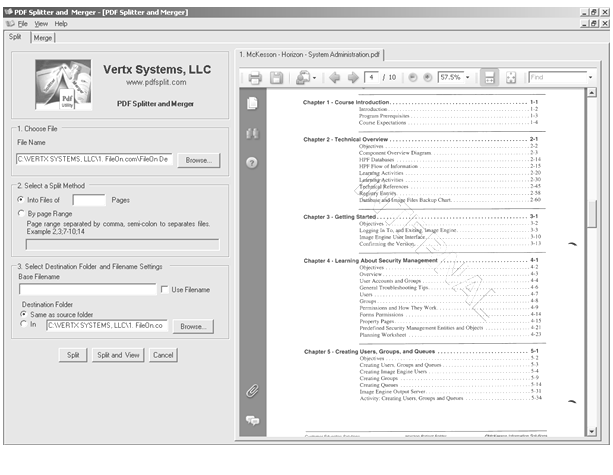Click 'Chapter 5 - Creating Users, Groups, and Queues'
The image size is (613, 475).
pyautogui.click(x=369, y=351)
